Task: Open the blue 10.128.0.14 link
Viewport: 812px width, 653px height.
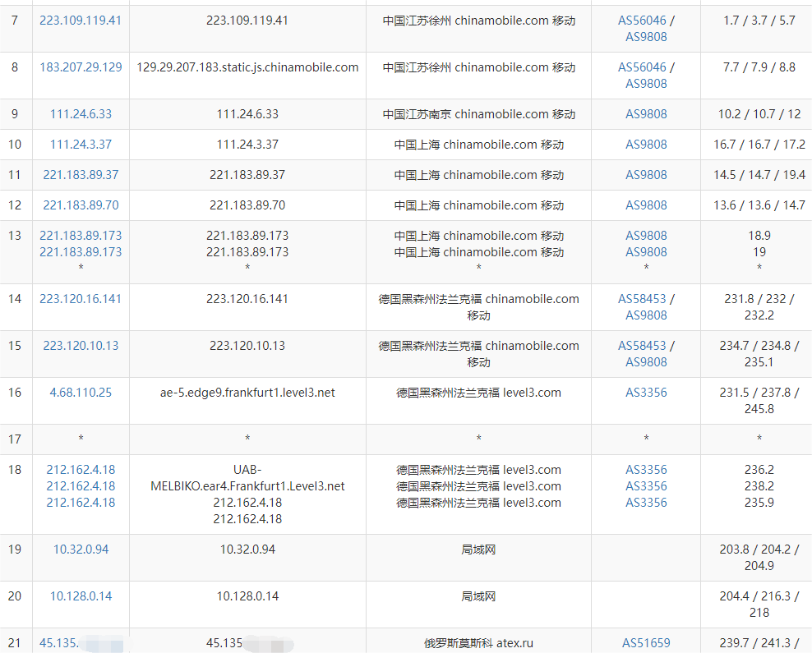Action: coord(81,596)
